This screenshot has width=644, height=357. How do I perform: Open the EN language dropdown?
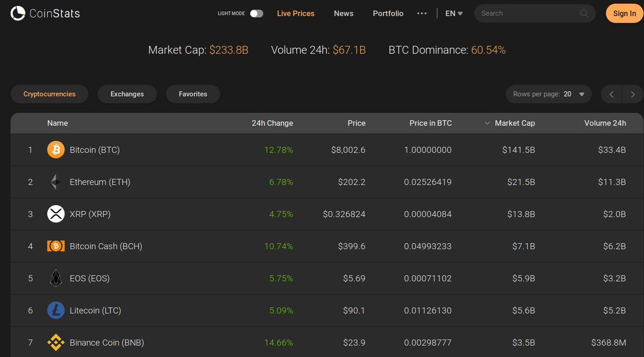(454, 13)
